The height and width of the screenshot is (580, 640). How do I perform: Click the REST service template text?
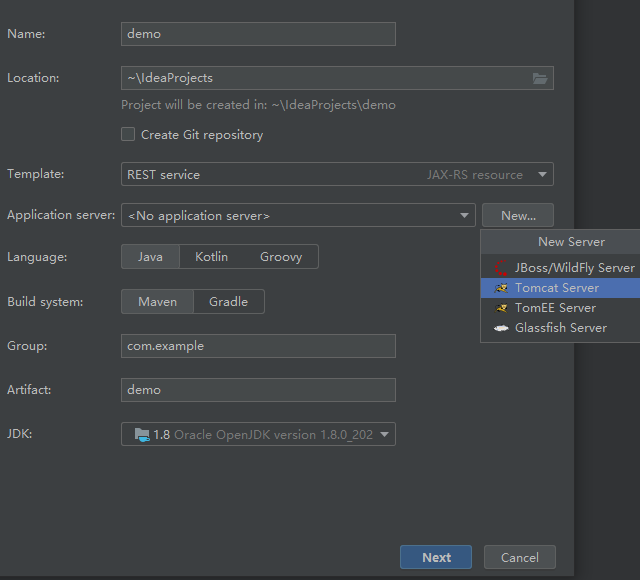(163, 175)
